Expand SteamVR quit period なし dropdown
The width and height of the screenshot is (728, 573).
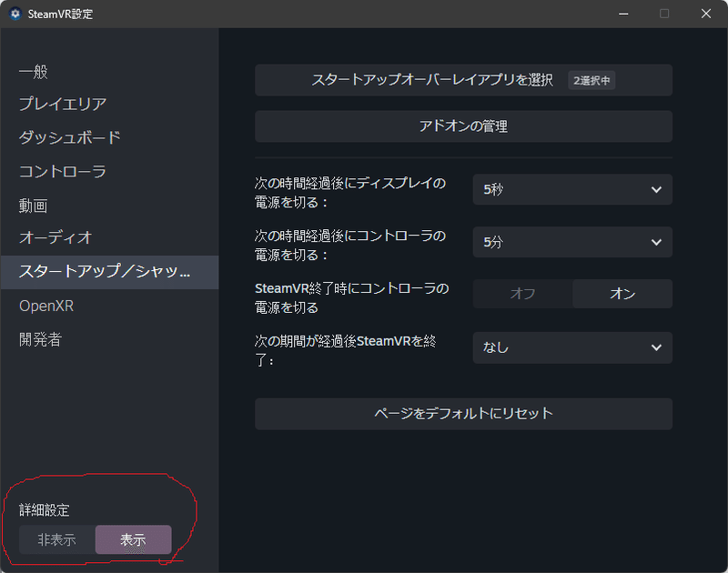[572, 347]
